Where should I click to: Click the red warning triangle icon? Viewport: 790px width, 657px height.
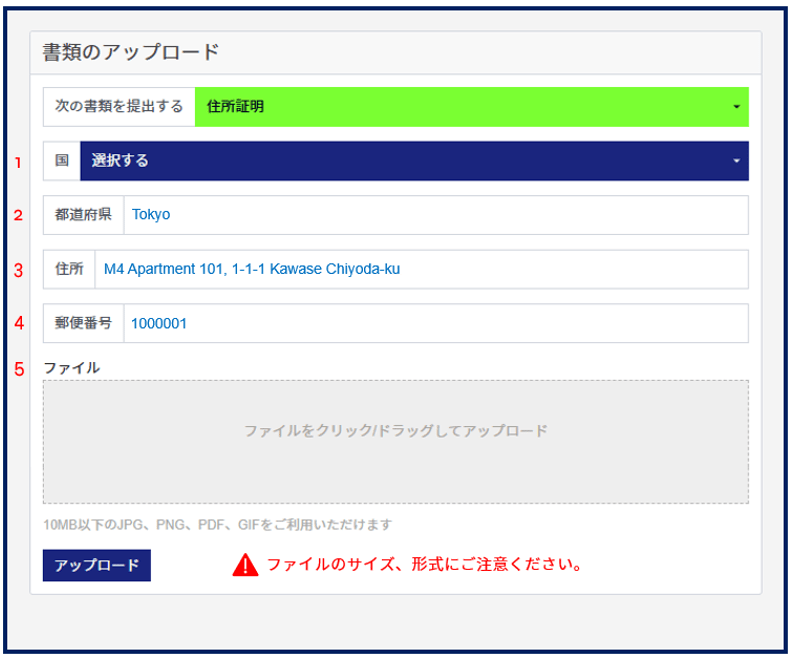coord(245,565)
